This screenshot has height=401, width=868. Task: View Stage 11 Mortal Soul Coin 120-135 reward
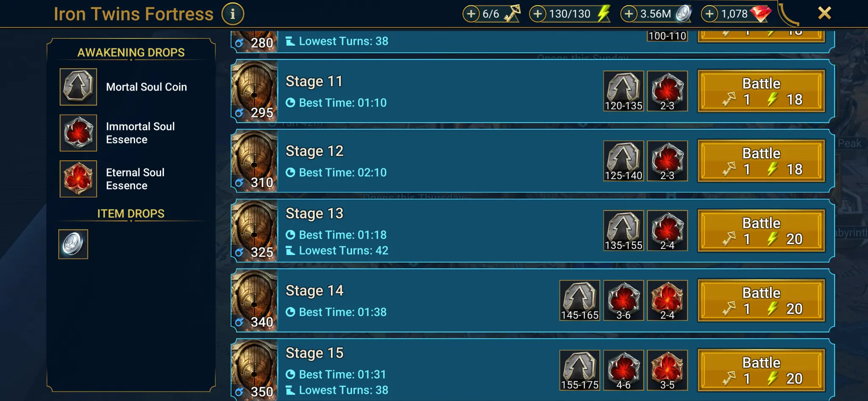point(623,91)
